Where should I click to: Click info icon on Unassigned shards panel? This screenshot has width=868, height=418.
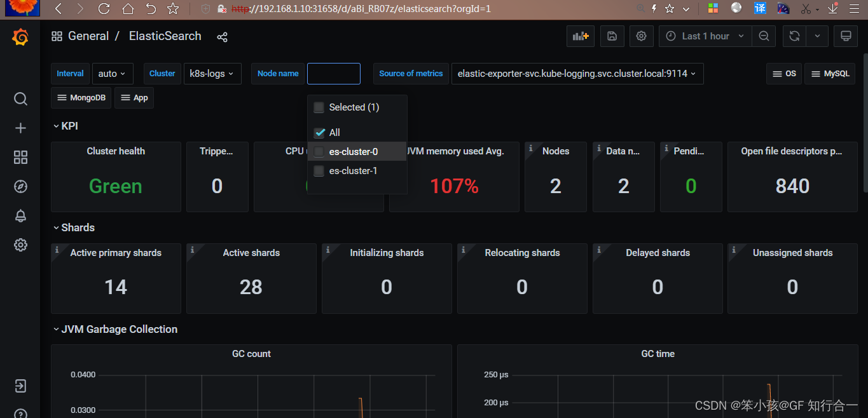coord(733,250)
